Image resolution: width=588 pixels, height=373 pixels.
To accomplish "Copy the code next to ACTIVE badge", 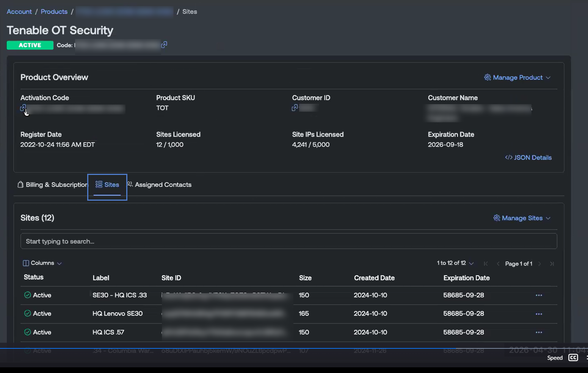I will tap(164, 45).
